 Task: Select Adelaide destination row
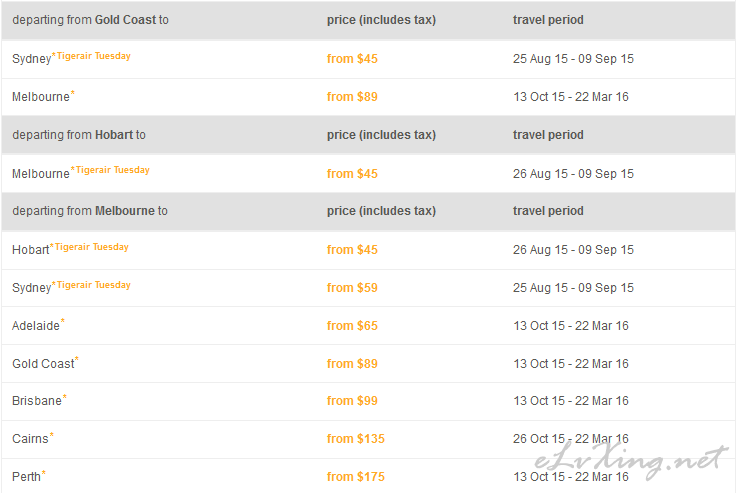pyautogui.click(x=368, y=326)
